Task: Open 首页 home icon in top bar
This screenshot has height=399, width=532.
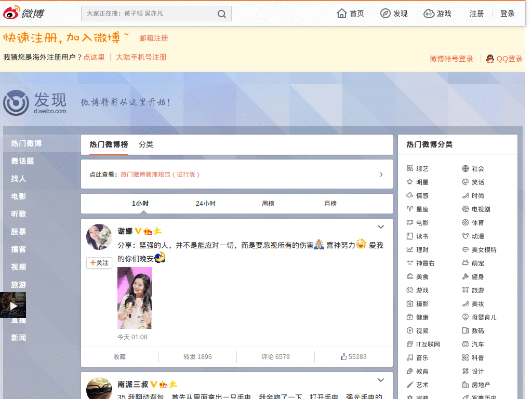Action: 342,14
